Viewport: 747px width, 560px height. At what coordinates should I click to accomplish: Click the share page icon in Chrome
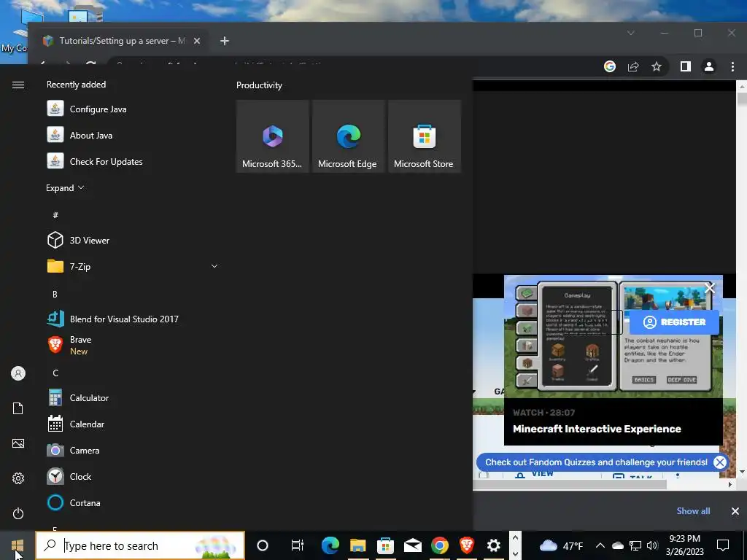pos(633,66)
